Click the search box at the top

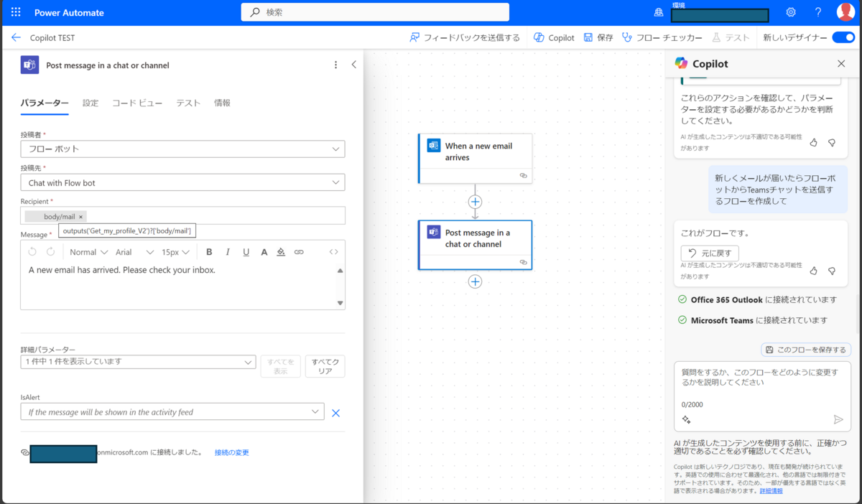point(375,12)
